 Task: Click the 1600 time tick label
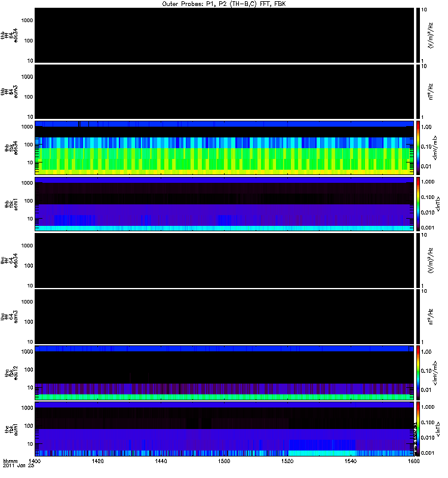[x=414, y=461]
